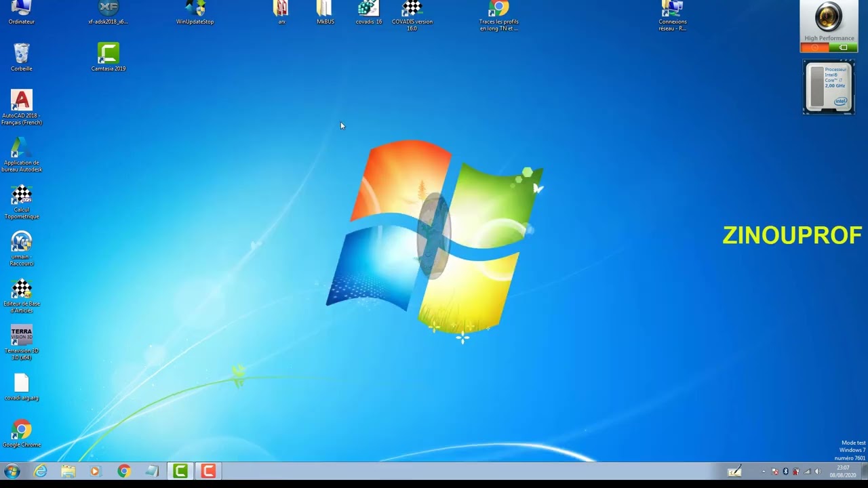Select the Google Chrome desktop shortcut
This screenshot has height=488, width=868.
[x=22, y=434]
